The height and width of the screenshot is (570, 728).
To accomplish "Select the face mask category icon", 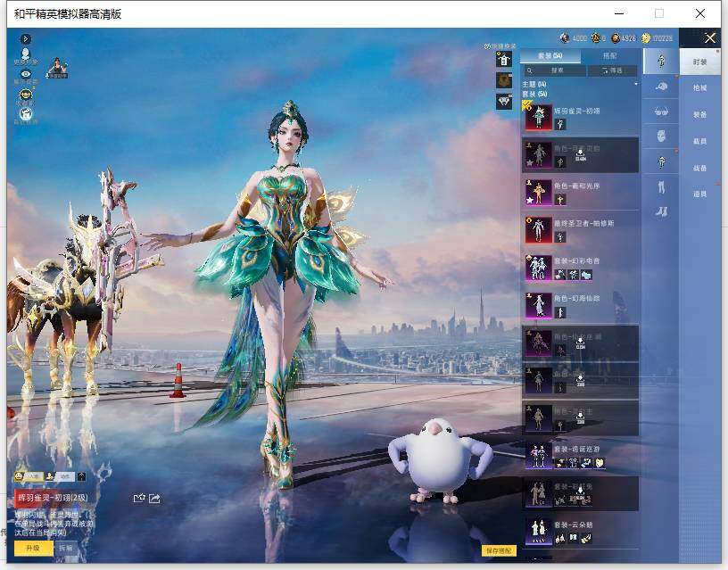I will [661, 136].
